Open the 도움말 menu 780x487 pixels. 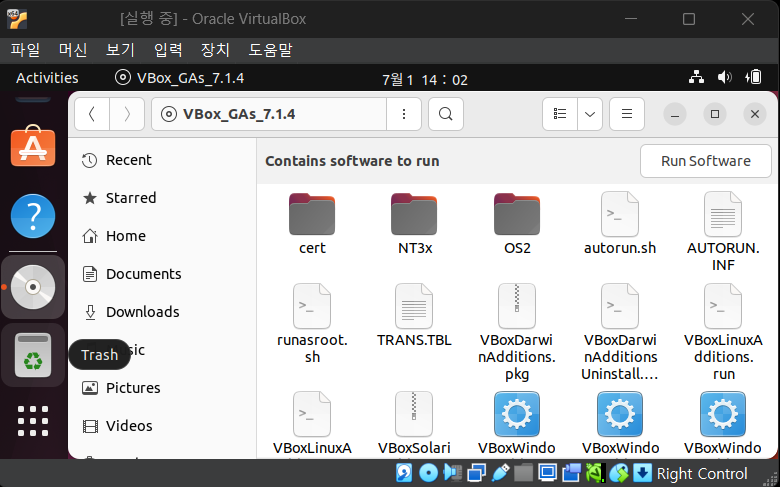click(270, 50)
